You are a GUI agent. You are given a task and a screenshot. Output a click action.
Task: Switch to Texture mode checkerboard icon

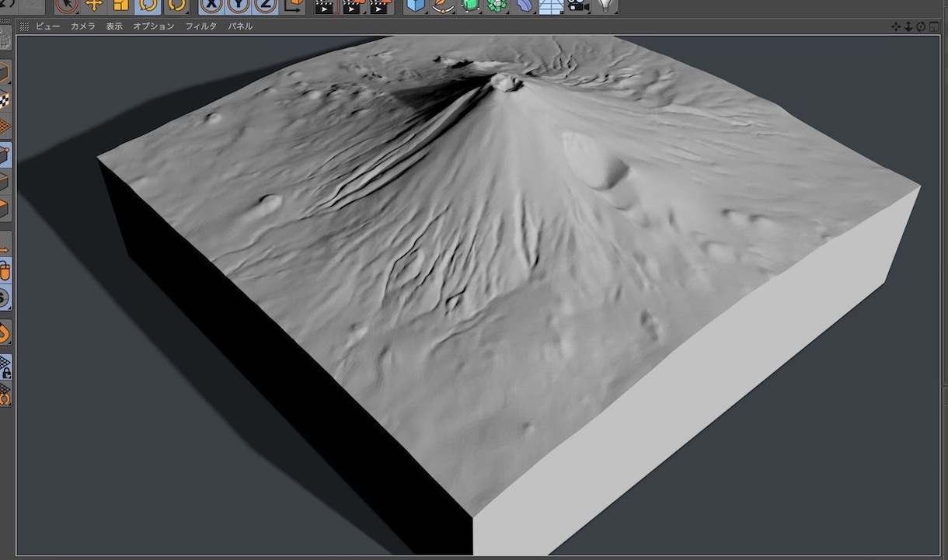[5, 100]
